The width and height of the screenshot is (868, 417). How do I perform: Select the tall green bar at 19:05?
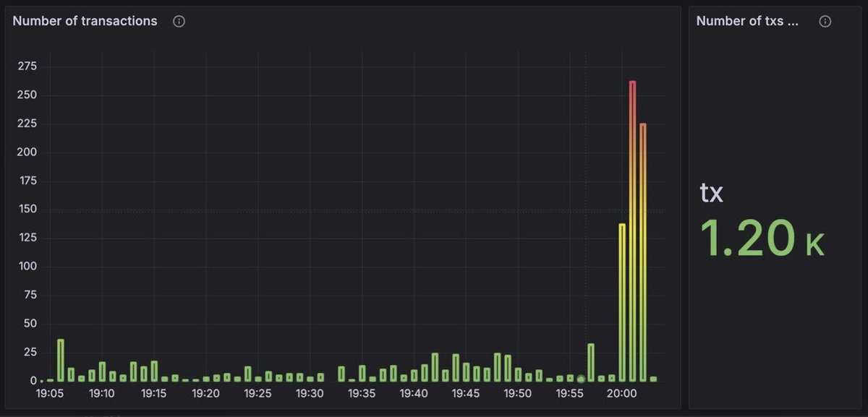pyautogui.click(x=60, y=360)
